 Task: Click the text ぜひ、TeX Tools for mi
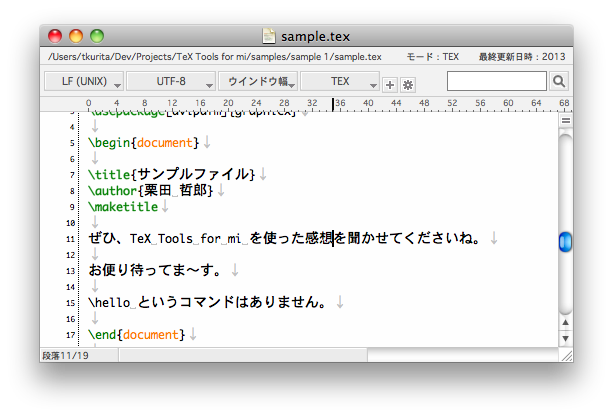pos(165,238)
